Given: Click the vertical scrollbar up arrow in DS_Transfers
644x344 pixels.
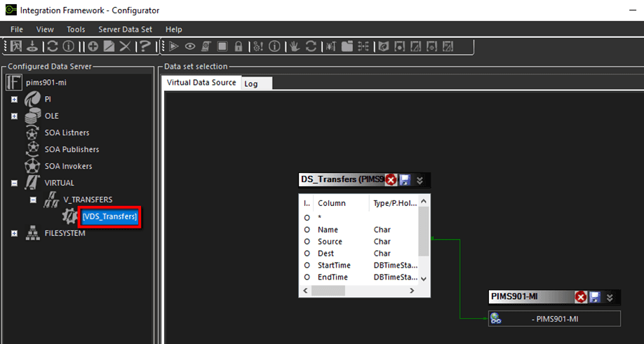Looking at the screenshot, I should pos(424,201).
